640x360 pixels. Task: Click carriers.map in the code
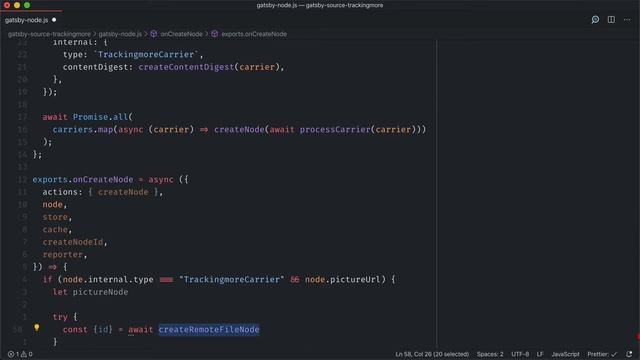[x=83, y=129]
